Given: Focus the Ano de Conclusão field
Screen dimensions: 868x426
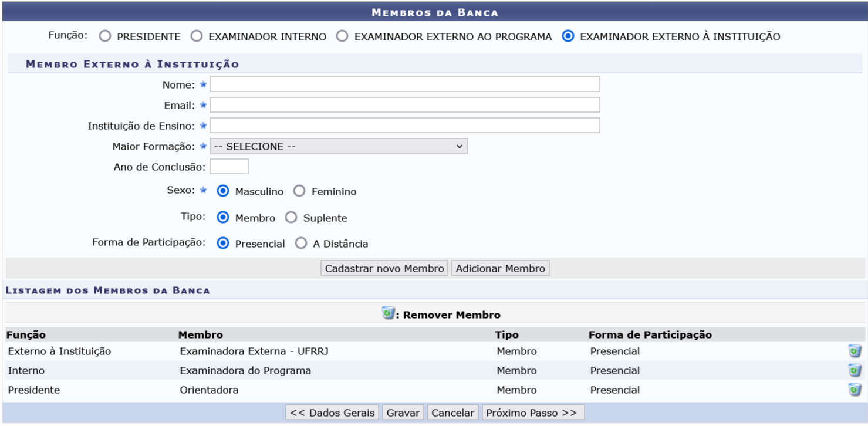Looking at the screenshot, I should [229, 167].
